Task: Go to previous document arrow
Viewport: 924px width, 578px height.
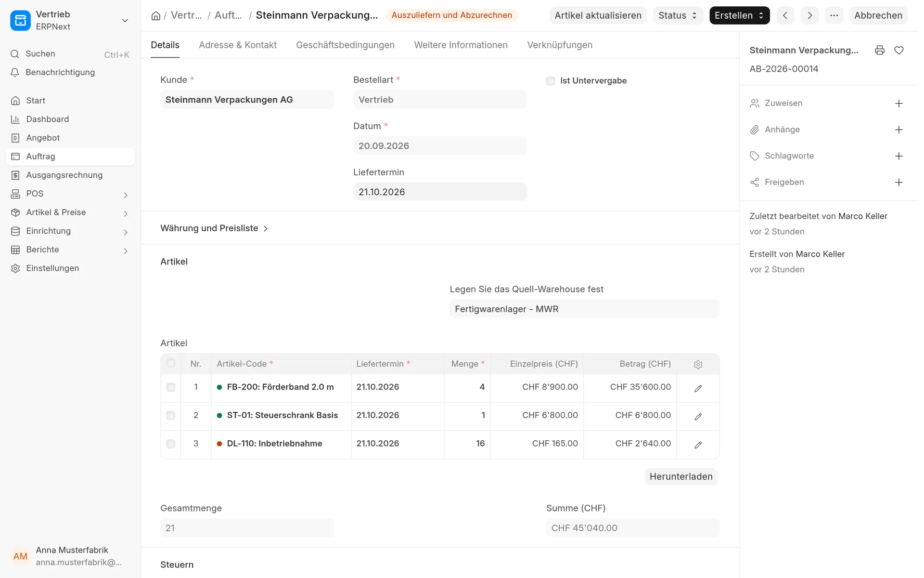Action: pyautogui.click(x=785, y=15)
